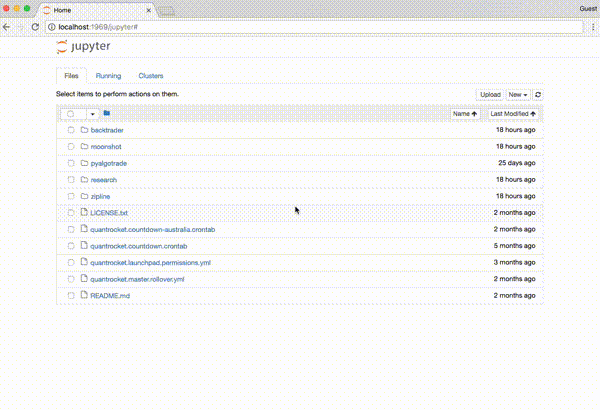Image resolution: width=600 pixels, height=410 pixels.
Task: Sort the list by Name
Action: pos(465,114)
